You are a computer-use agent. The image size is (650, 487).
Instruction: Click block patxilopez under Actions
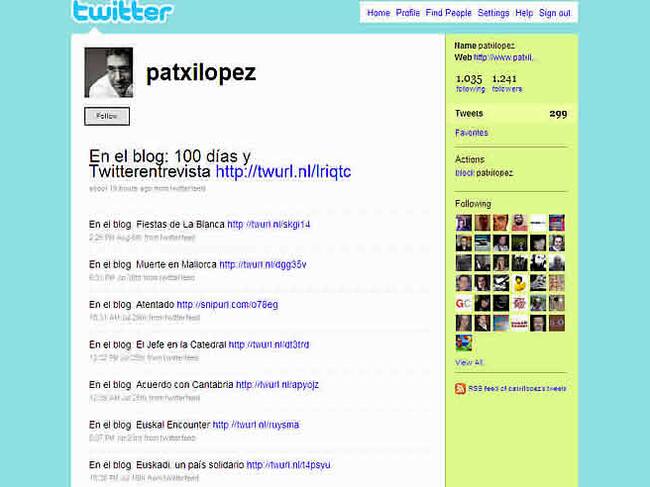click(x=484, y=172)
